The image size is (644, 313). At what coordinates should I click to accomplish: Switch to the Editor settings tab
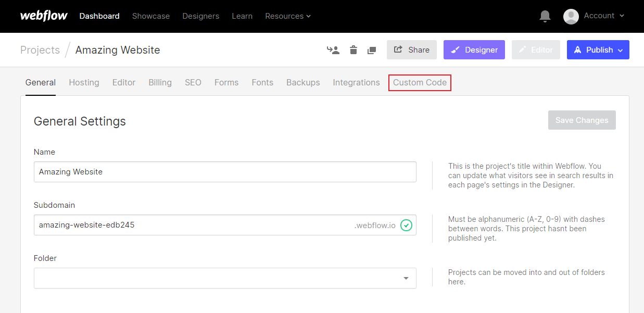click(x=124, y=82)
